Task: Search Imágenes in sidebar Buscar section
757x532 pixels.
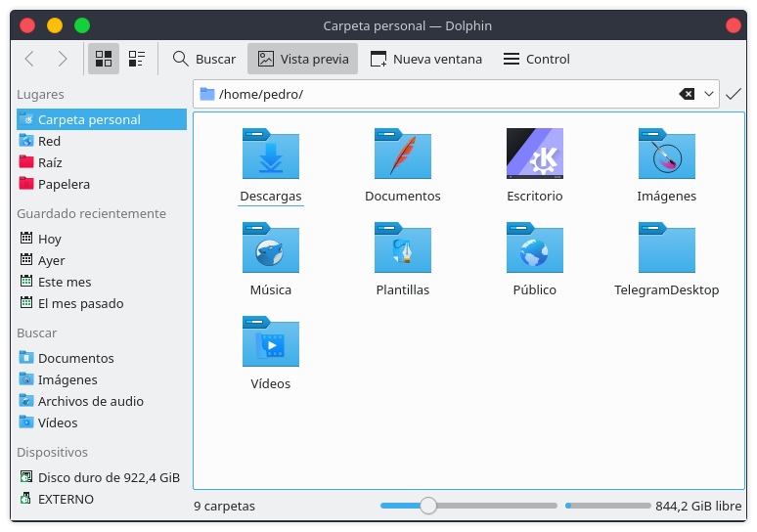Action: [x=102, y=379]
